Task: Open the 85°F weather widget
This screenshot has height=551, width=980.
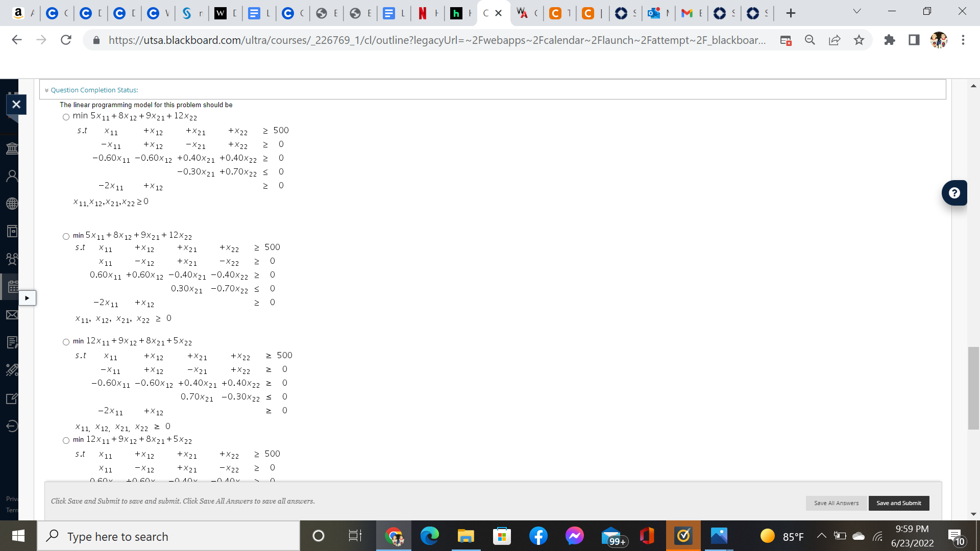Action: (x=781, y=536)
